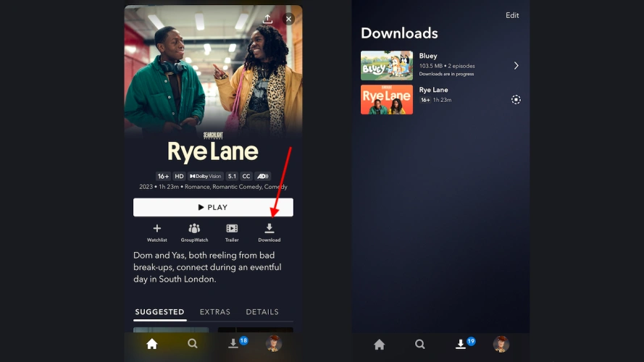Switch to the Extras tab
644x362 pixels.
[x=214, y=312]
